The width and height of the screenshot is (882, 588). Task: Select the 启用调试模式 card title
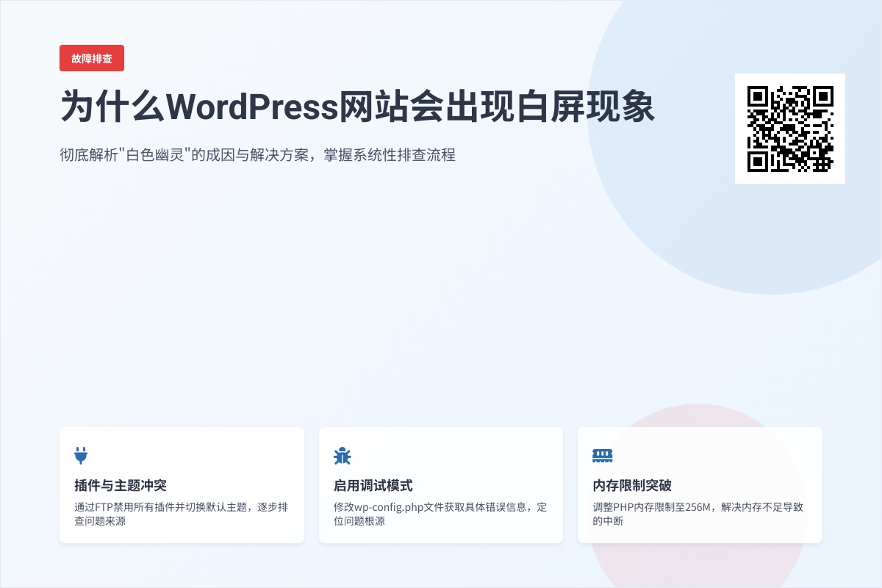click(x=373, y=486)
